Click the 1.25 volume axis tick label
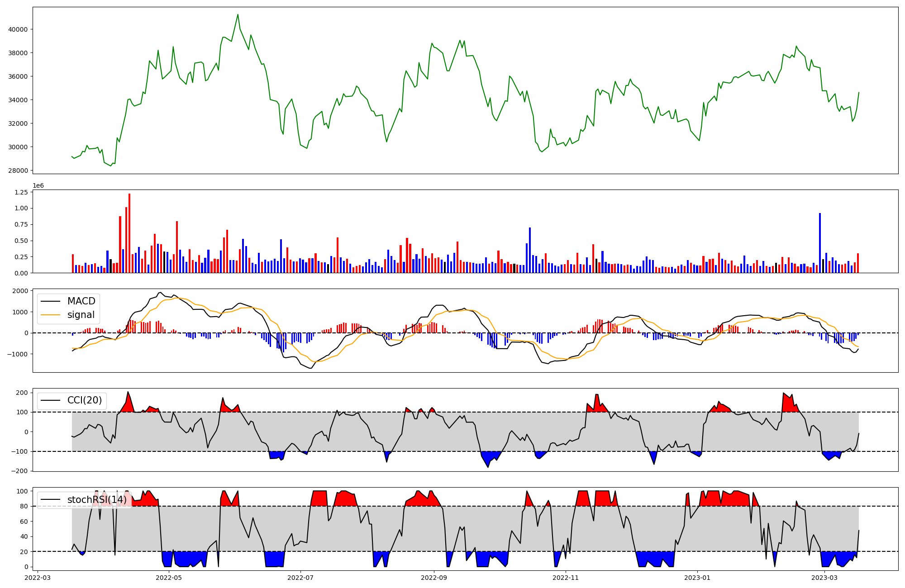 click(x=21, y=192)
